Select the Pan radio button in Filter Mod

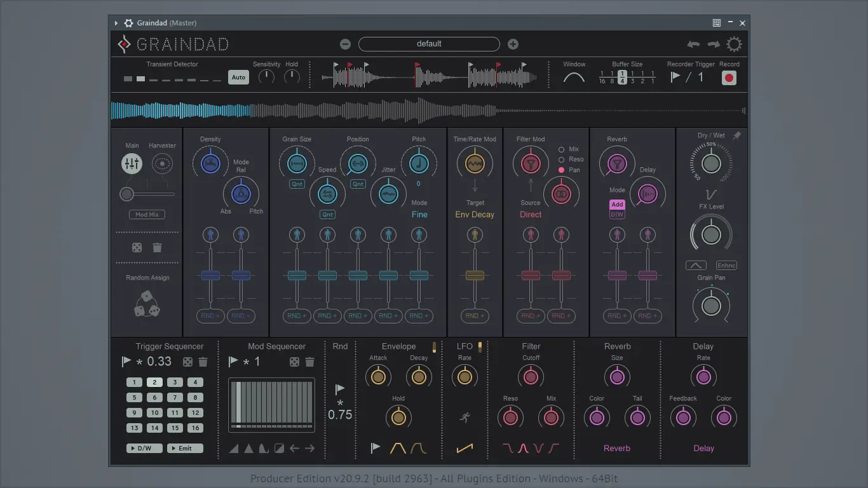click(561, 170)
